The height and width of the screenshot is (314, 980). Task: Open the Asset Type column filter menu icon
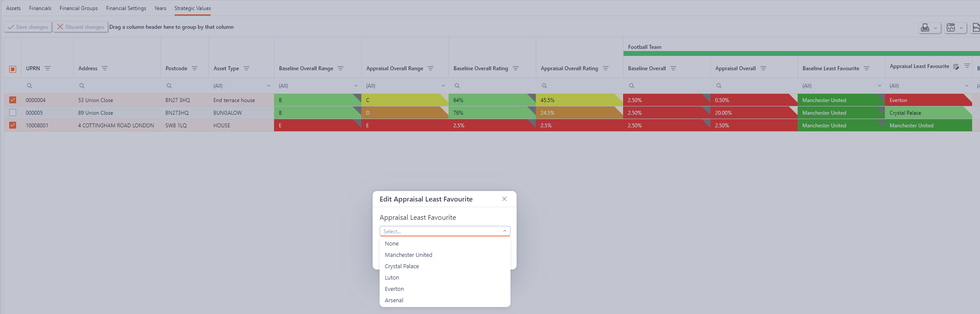pos(247,68)
